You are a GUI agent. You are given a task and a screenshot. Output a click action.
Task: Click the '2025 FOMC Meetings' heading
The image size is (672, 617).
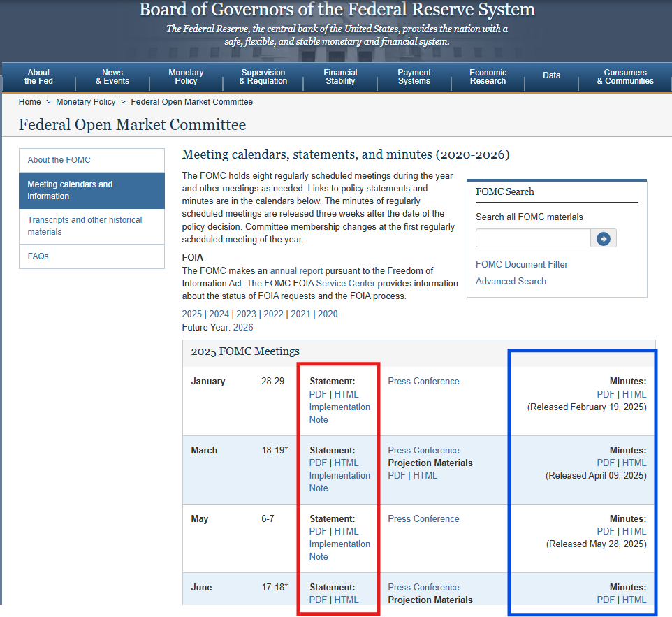pyautogui.click(x=245, y=351)
